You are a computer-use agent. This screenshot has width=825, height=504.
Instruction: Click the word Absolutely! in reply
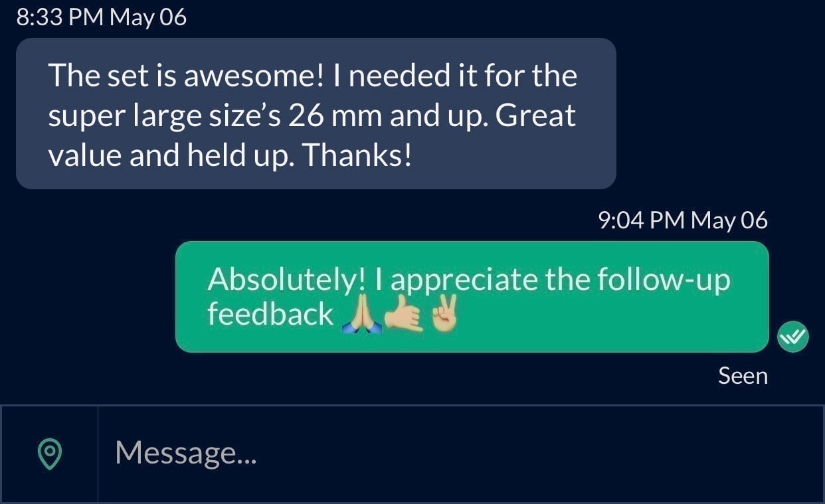[x=287, y=280]
